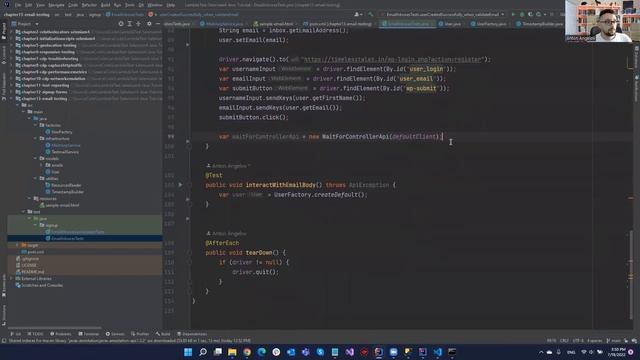Click Collapse All icon in Project panel
This screenshot has height=360, width=640.
point(139,24)
